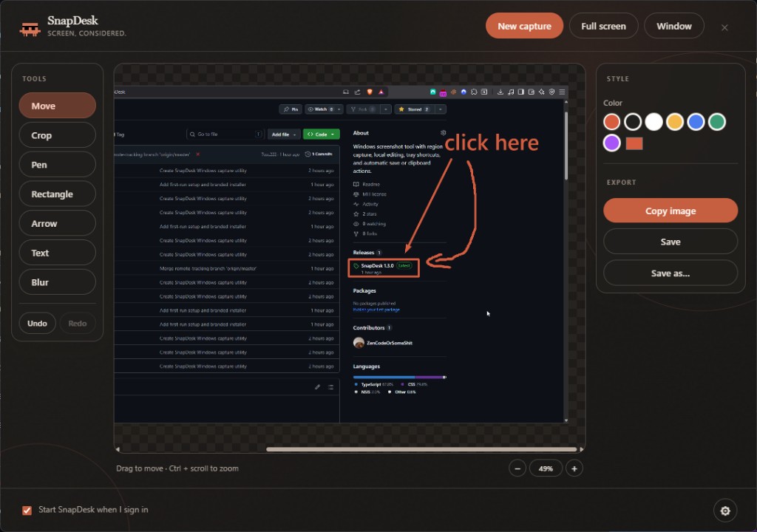Image resolution: width=757 pixels, height=532 pixels.
Task: Choose the yellow color swatch
Action: [675, 122]
